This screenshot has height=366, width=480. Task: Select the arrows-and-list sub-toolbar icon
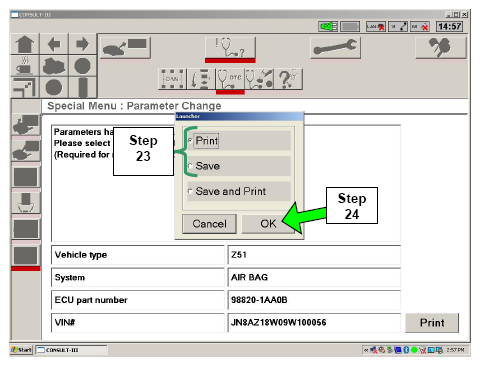[201, 79]
